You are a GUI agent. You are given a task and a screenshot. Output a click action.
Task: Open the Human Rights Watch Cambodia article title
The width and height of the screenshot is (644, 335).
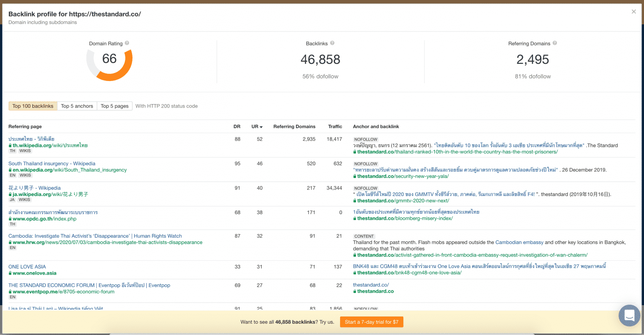[x=95, y=236]
